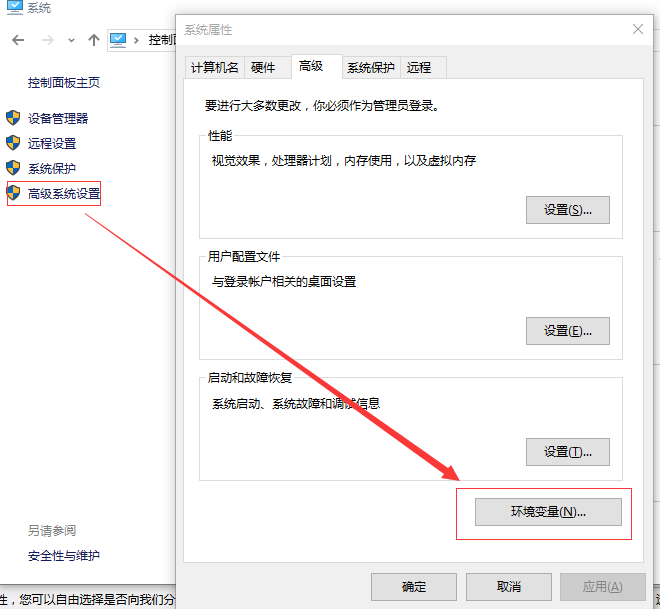Click shield icon beside 系统保护

coord(13,168)
